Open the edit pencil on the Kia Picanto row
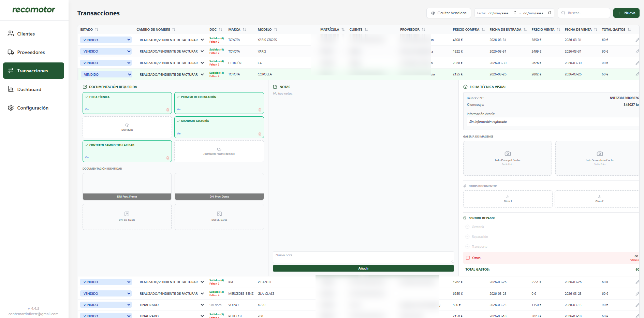Screen dimensions: 644x318 pos(637,282)
